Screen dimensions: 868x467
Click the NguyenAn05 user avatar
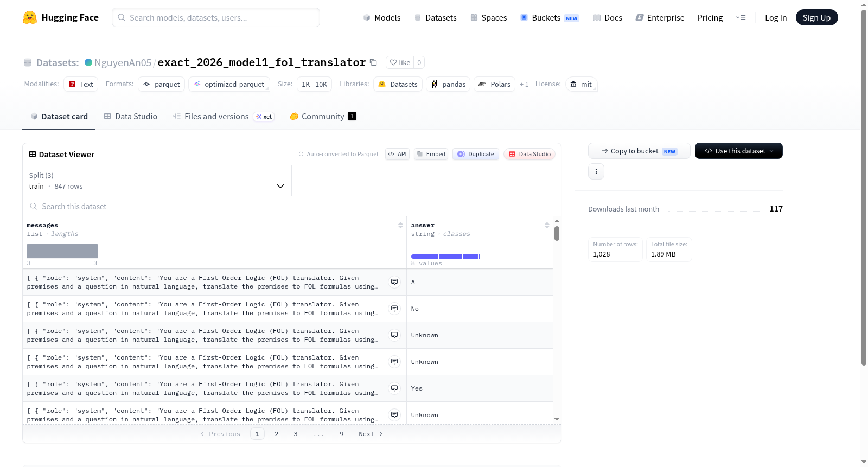88,62
